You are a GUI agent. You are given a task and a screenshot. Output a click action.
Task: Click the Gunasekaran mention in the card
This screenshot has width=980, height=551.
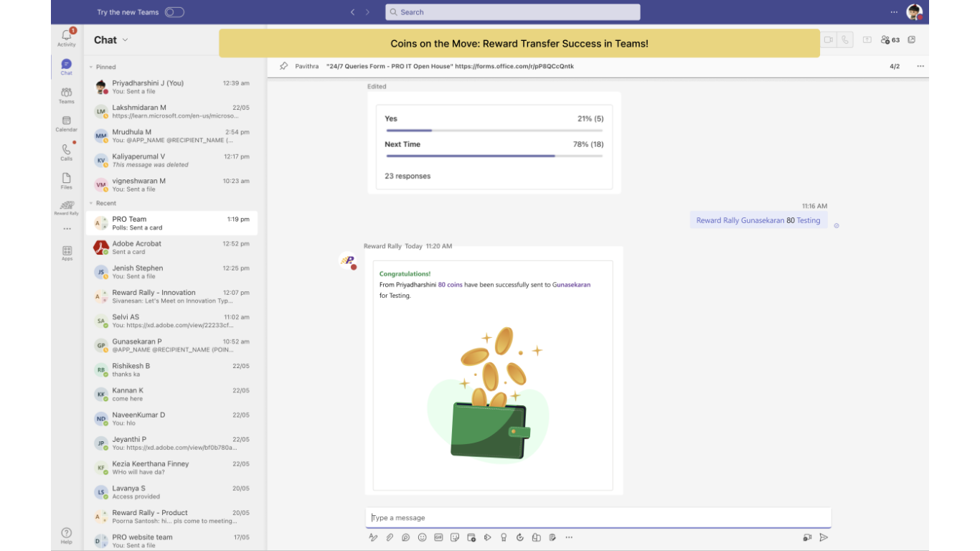point(571,285)
